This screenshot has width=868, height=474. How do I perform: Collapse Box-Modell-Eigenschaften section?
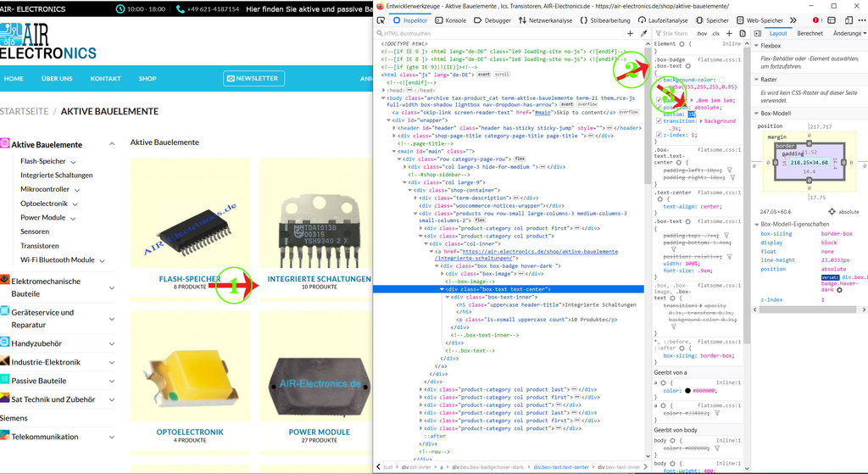pos(757,224)
